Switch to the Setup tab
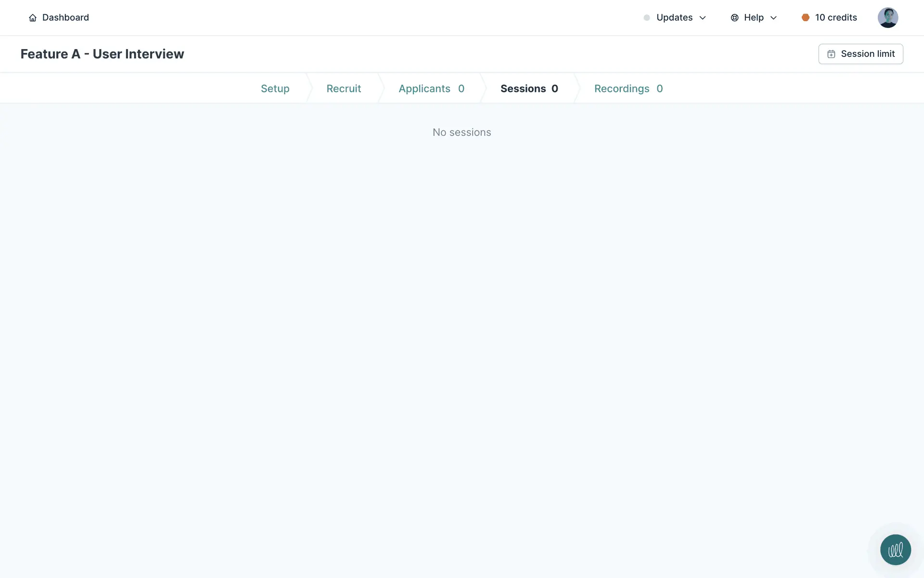This screenshot has width=924, height=578. pyautogui.click(x=275, y=89)
